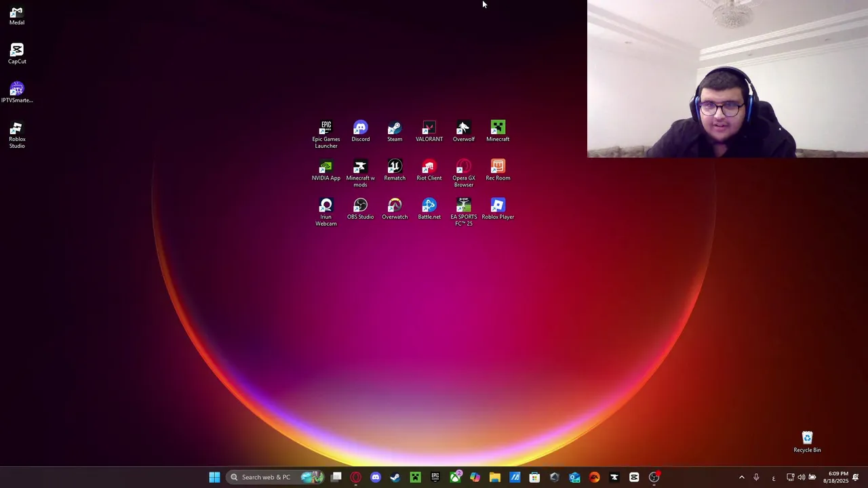
Task: Open the Medal desktop shortcut
Action: [17, 15]
